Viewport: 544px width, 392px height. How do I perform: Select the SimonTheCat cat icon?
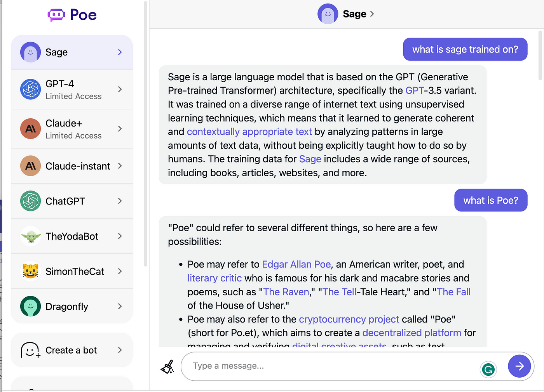tap(30, 271)
